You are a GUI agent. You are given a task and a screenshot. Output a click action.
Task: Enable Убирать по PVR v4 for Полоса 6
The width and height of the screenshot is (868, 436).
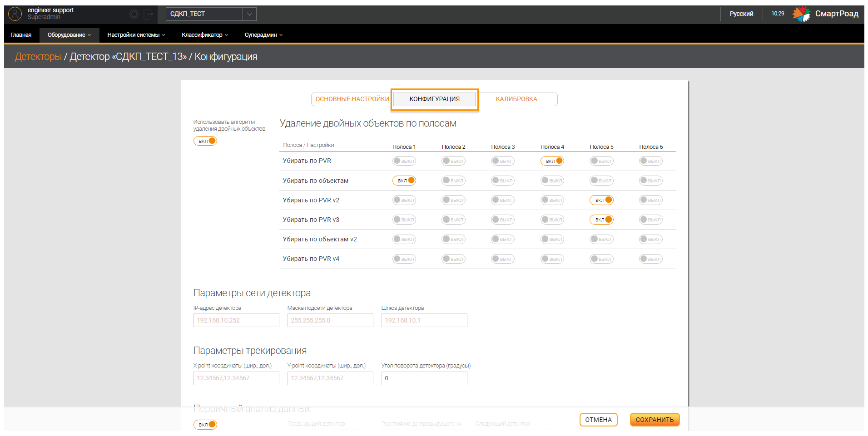coord(651,259)
